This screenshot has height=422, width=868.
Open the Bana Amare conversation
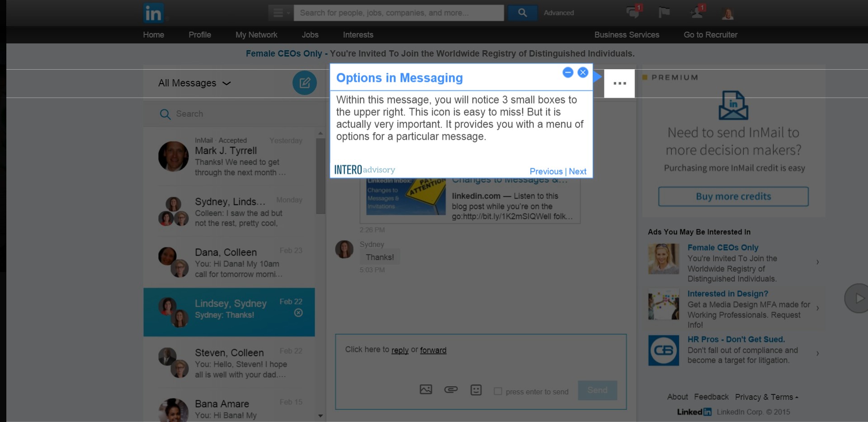(x=229, y=406)
